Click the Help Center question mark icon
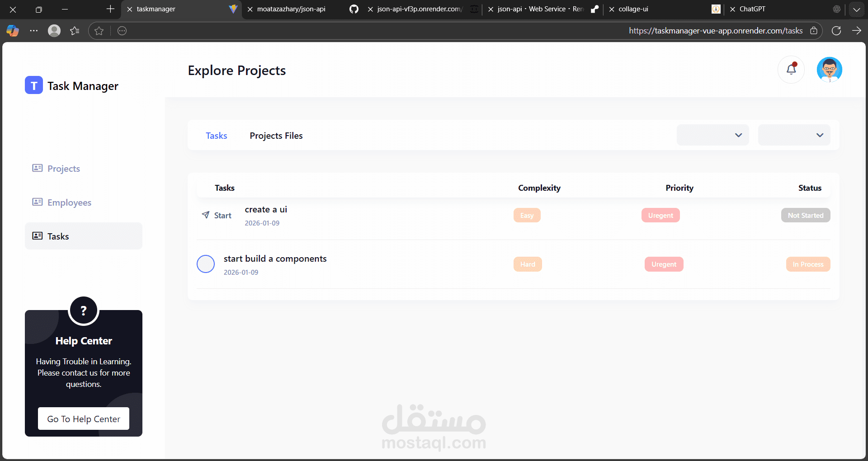 click(x=84, y=310)
